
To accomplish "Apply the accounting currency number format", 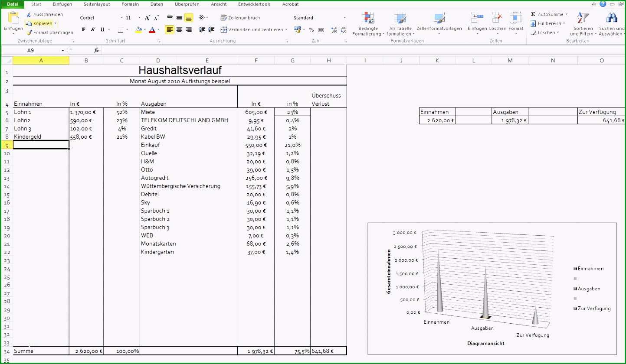I will pyautogui.click(x=297, y=29).
